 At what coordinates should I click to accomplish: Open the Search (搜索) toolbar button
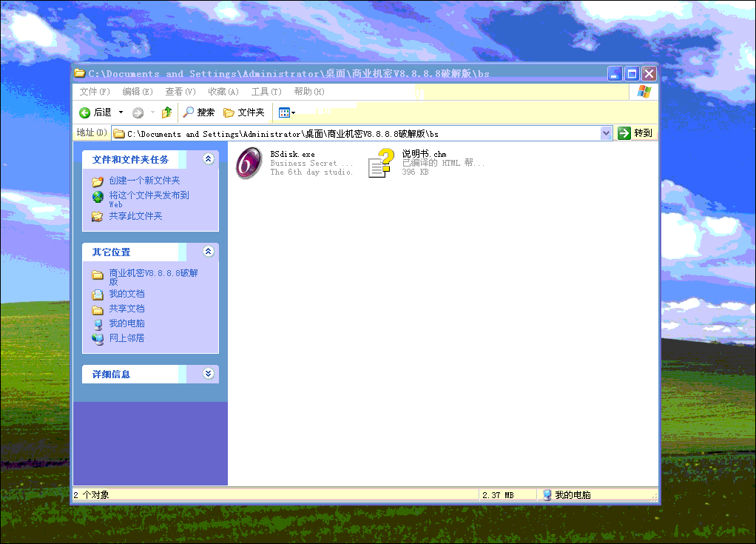point(199,113)
